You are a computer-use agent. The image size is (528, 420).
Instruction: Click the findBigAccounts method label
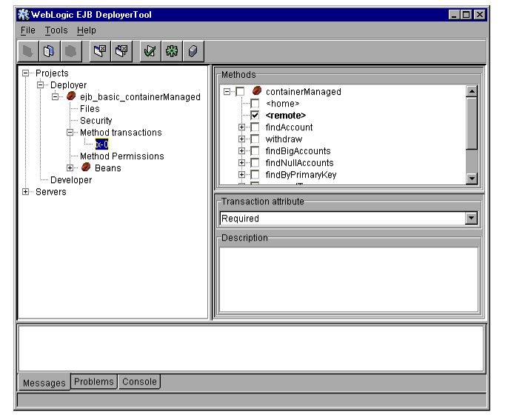298,151
